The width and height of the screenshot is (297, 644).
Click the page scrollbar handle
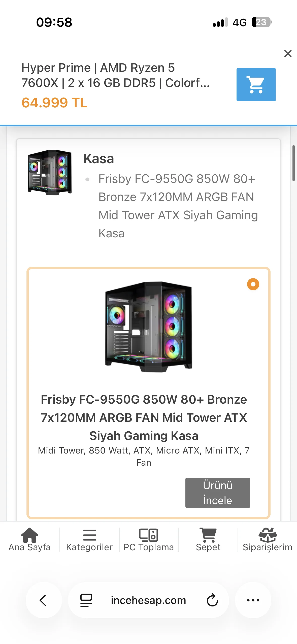293,163
